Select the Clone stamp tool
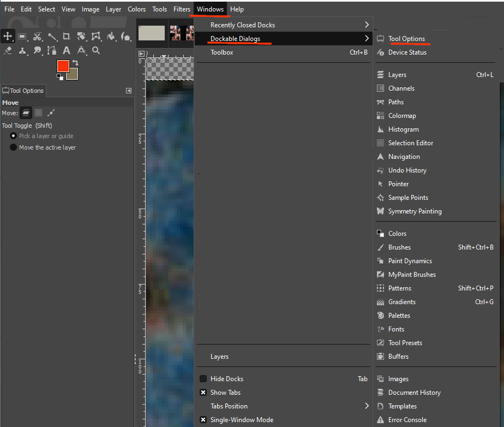The width and height of the screenshot is (504, 427). point(22,51)
